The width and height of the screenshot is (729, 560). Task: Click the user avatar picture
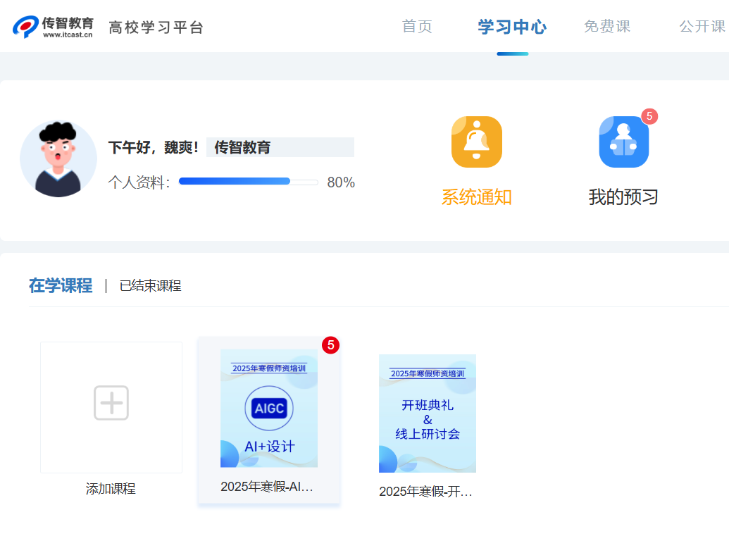pos(58,158)
